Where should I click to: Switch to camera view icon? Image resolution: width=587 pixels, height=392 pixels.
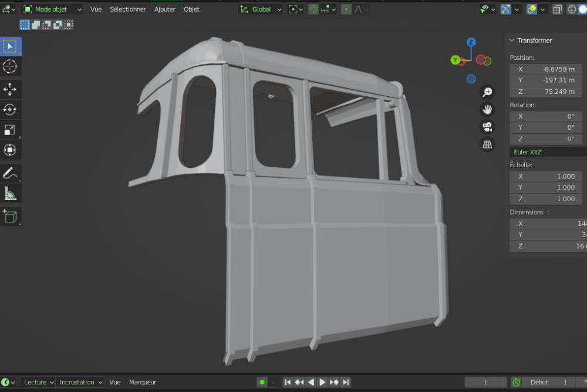[487, 127]
